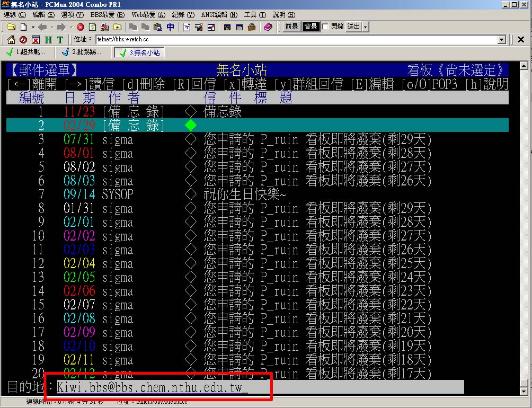The width and height of the screenshot is (532, 408).
Task: Click the pink book icon in toolbar
Action: [x=268, y=27]
